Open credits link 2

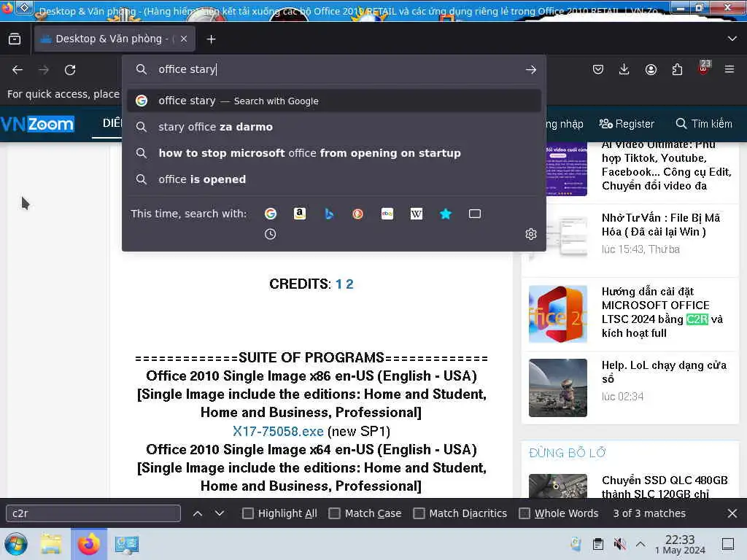[x=349, y=284]
